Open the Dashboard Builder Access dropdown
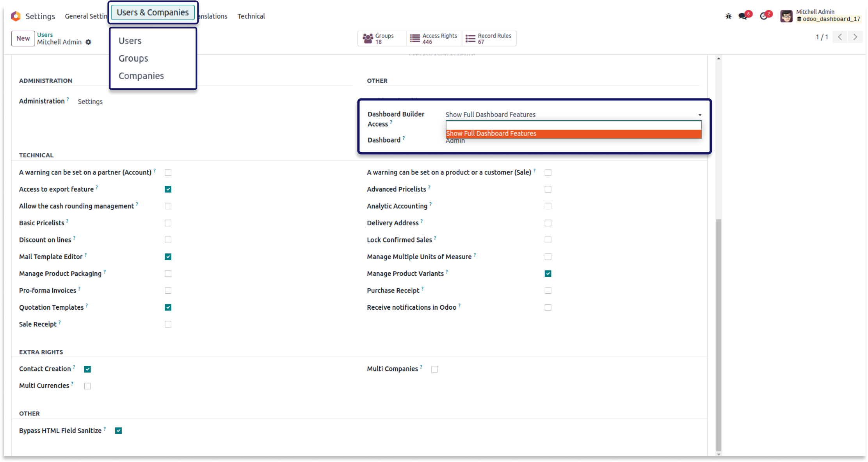Image resolution: width=868 pixels, height=462 pixels. [699, 114]
